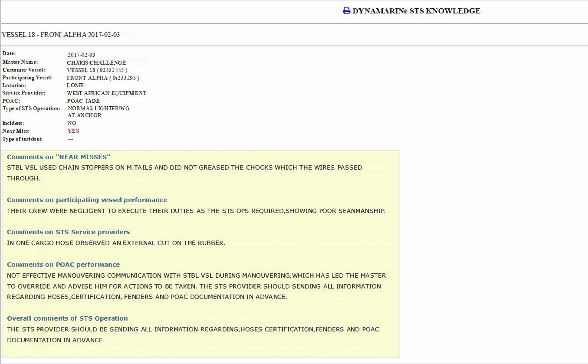Viewport: 588px width, 364px height.
Task: Click the Comments on STS Service providers heading
Action: [68, 232]
